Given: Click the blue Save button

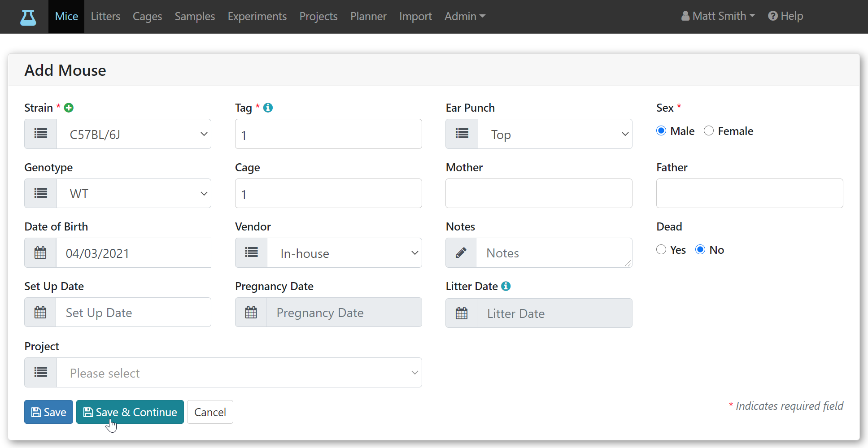Looking at the screenshot, I should [x=48, y=412].
